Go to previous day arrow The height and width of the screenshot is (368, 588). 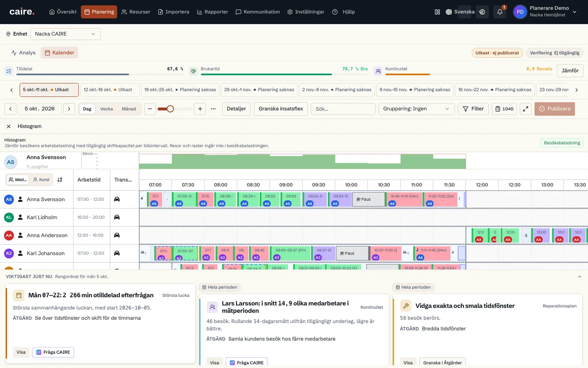11,109
